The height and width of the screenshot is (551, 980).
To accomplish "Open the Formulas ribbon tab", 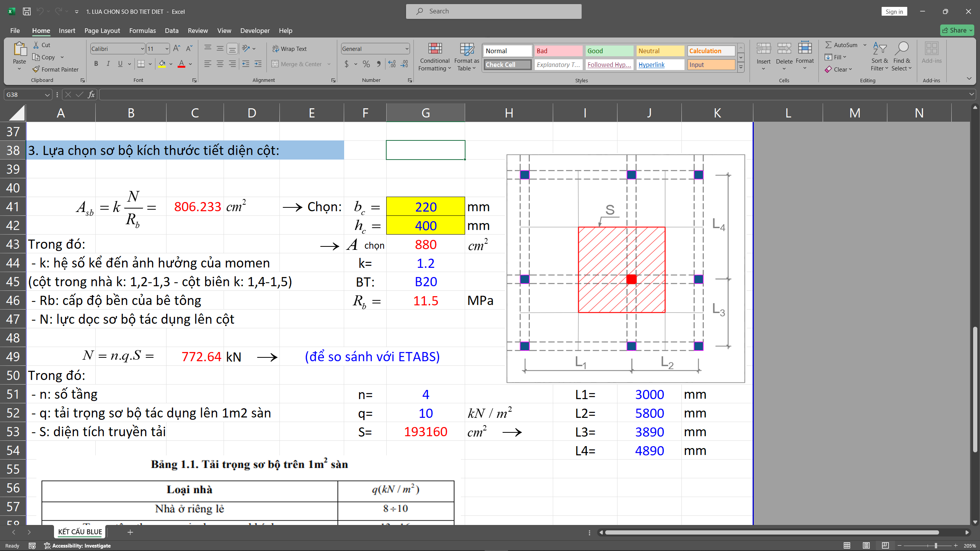I will (x=142, y=31).
